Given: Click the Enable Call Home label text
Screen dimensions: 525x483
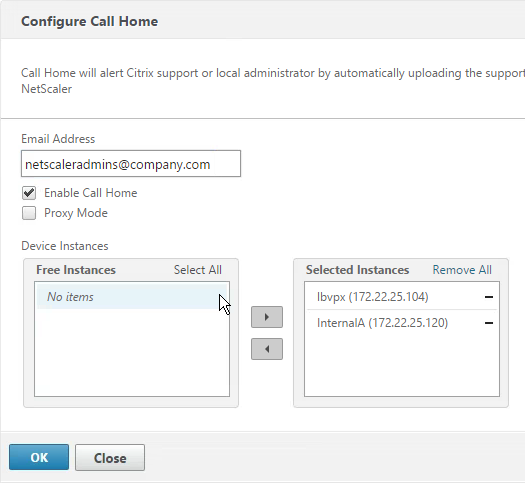Looking at the screenshot, I should (91, 193).
